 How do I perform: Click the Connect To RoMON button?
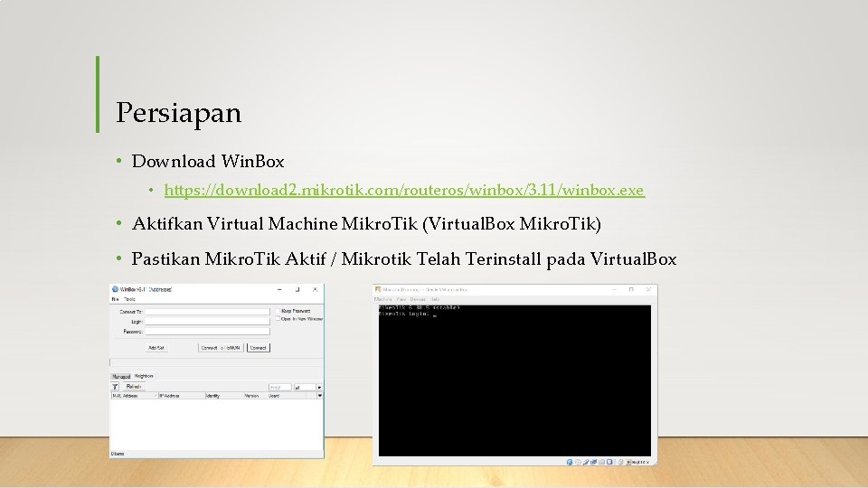point(221,347)
